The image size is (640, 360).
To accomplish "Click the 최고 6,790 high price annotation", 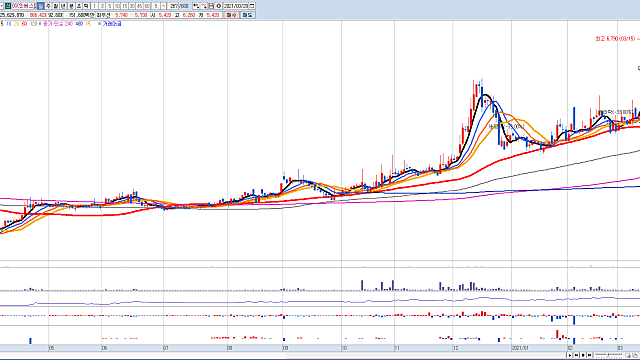I will (x=616, y=39).
